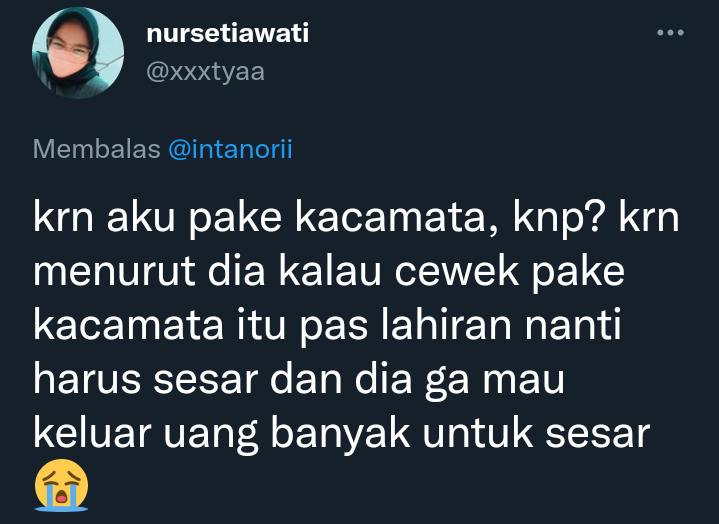The image size is (719, 524).
Task: Click the Membalas reply label
Action: tap(96, 149)
